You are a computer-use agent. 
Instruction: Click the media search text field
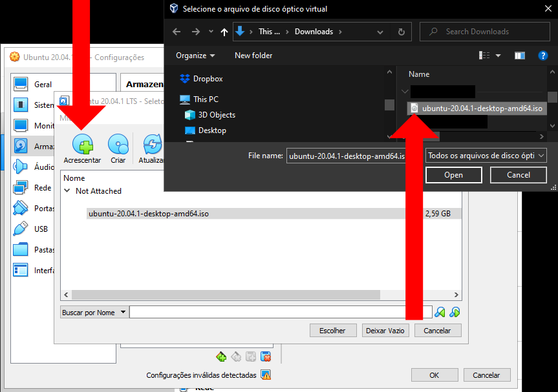click(281, 312)
